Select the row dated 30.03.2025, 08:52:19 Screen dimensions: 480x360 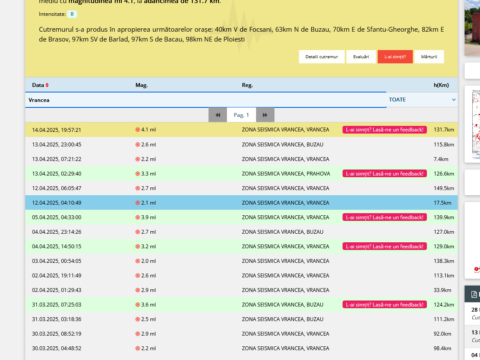click(241, 334)
